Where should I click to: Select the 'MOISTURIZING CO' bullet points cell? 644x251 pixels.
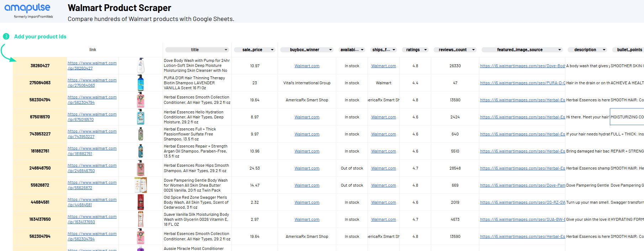[627, 117]
